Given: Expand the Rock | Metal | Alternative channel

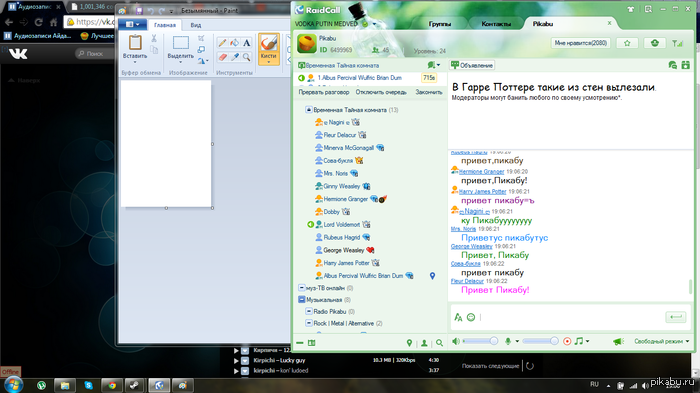Looking at the screenshot, I should pyautogui.click(x=308, y=323).
